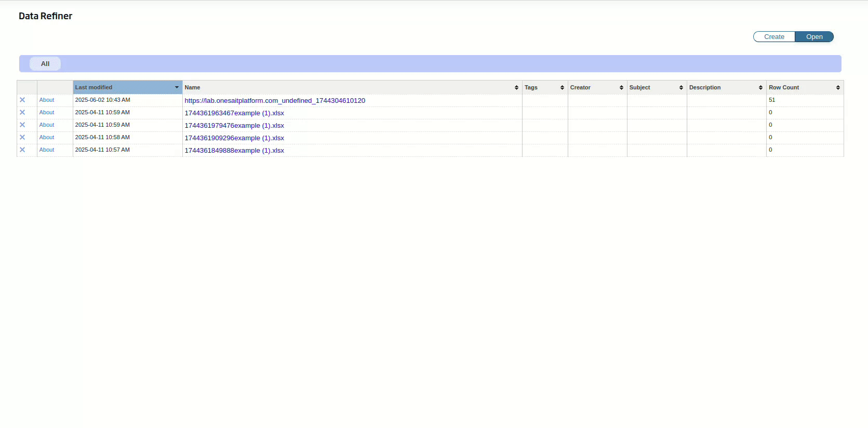Delete project 1744361963467example (1).xlsx with X icon
The height and width of the screenshot is (428, 868).
(x=22, y=112)
